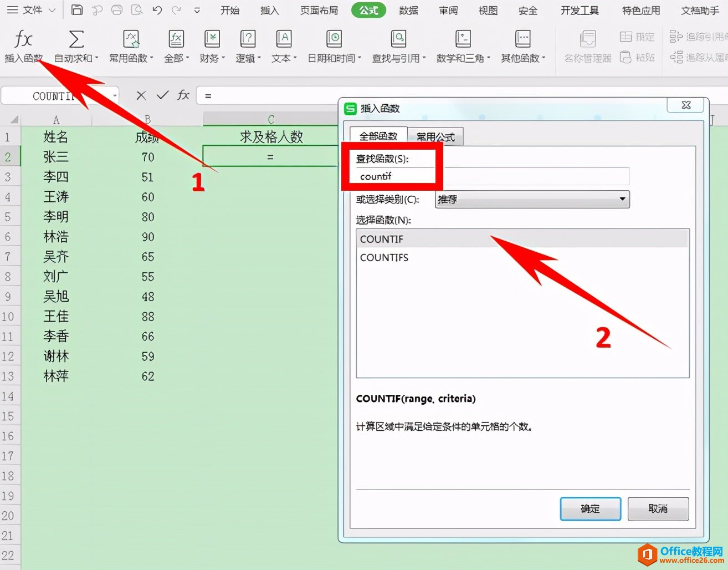The height and width of the screenshot is (570, 728).
Task: Switch to the Review (审阅) ribbon tab
Action: click(448, 10)
